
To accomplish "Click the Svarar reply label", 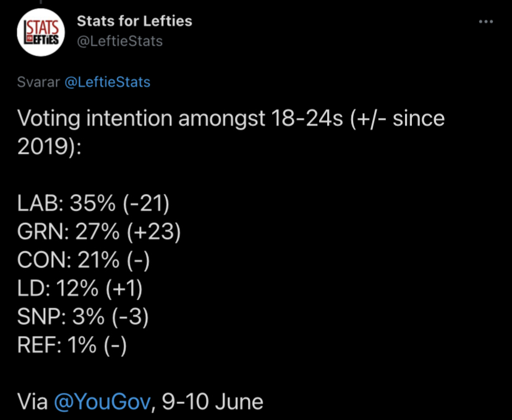I will 38,82.
